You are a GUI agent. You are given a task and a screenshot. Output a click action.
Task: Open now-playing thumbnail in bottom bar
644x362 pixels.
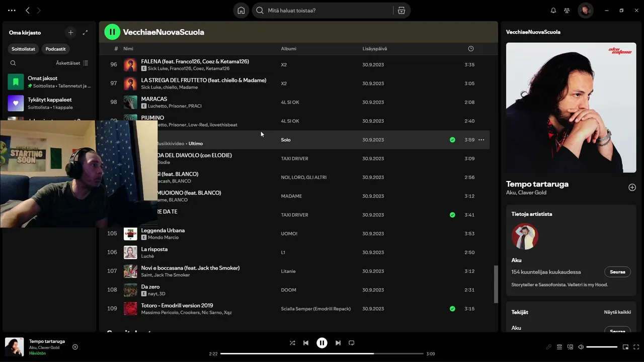[14, 347]
